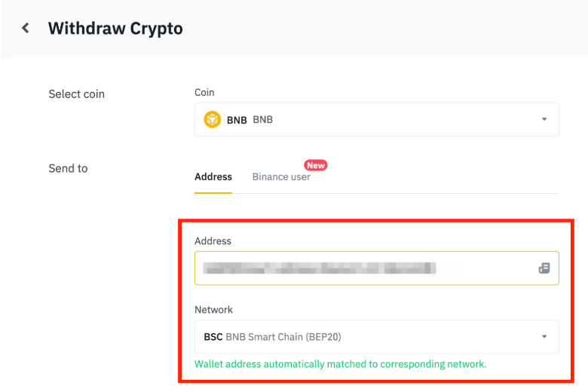
Task: Click the green automatically matched network message
Action: point(340,364)
